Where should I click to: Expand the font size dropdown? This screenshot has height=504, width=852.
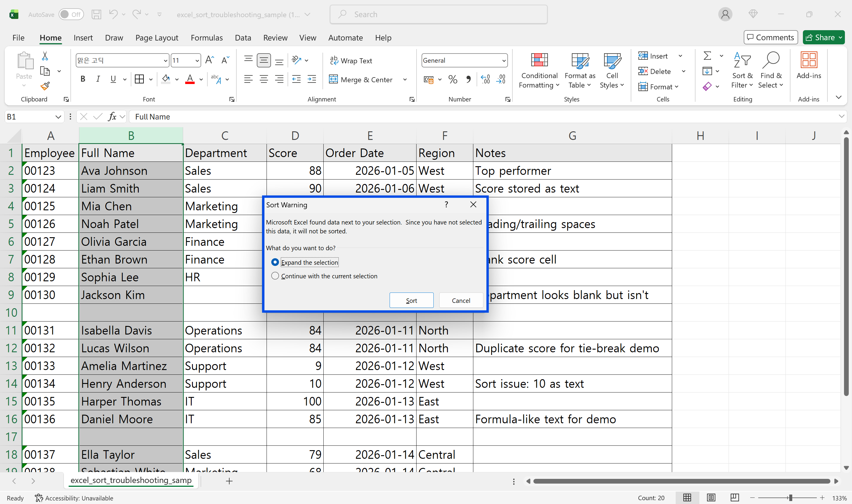(197, 61)
